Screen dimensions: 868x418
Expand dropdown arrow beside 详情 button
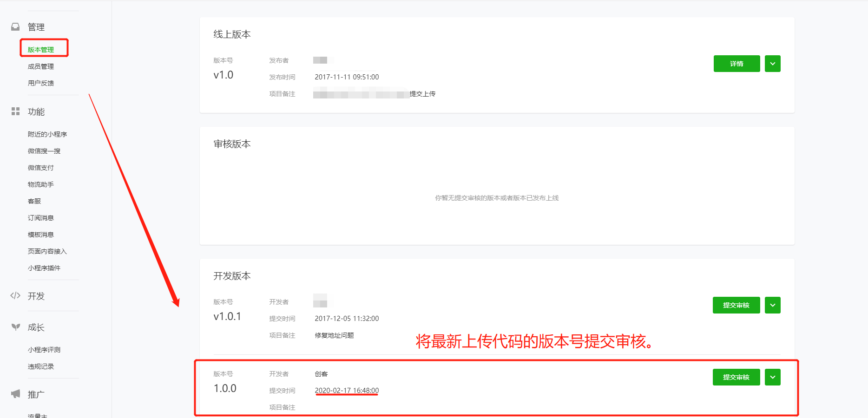(x=772, y=64)
